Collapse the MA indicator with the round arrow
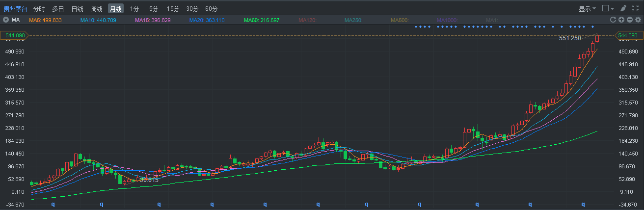 click(6, 20)
